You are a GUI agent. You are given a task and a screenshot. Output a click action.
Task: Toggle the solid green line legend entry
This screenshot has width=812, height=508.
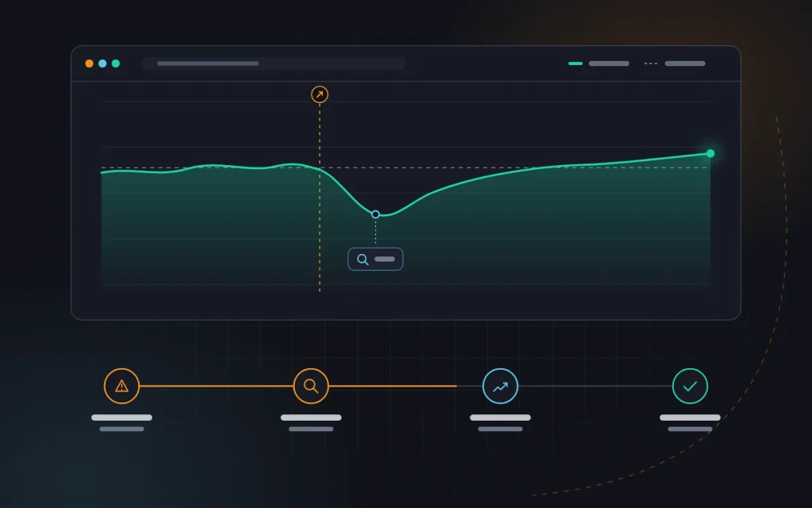click(x=599, y=63)
